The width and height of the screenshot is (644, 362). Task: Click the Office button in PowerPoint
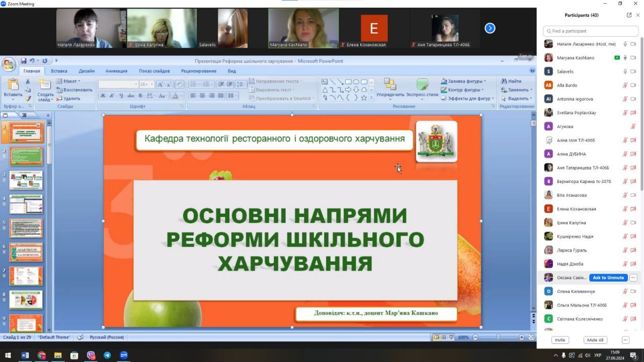[9, 64]
